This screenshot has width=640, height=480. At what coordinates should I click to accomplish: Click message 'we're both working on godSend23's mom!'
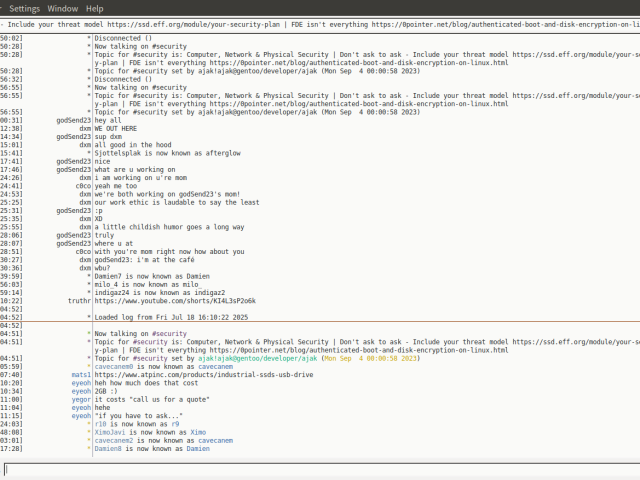[x=167, y=194]
